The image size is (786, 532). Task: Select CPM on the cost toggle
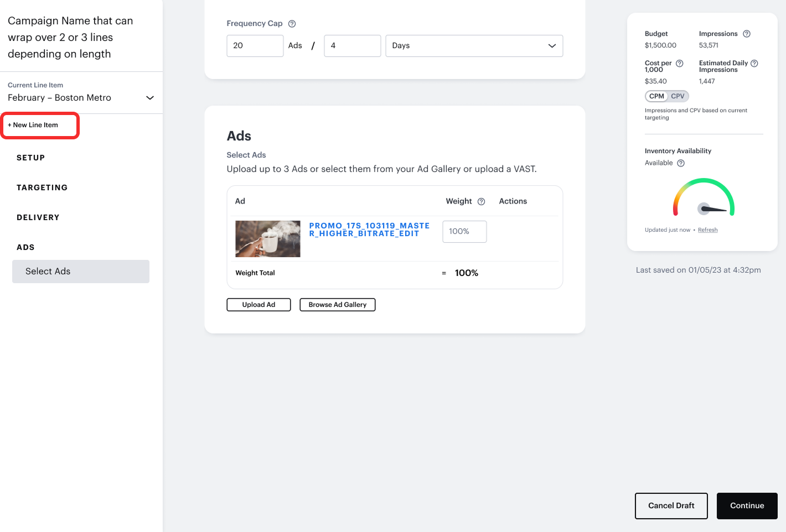click(x=656, y=96)
